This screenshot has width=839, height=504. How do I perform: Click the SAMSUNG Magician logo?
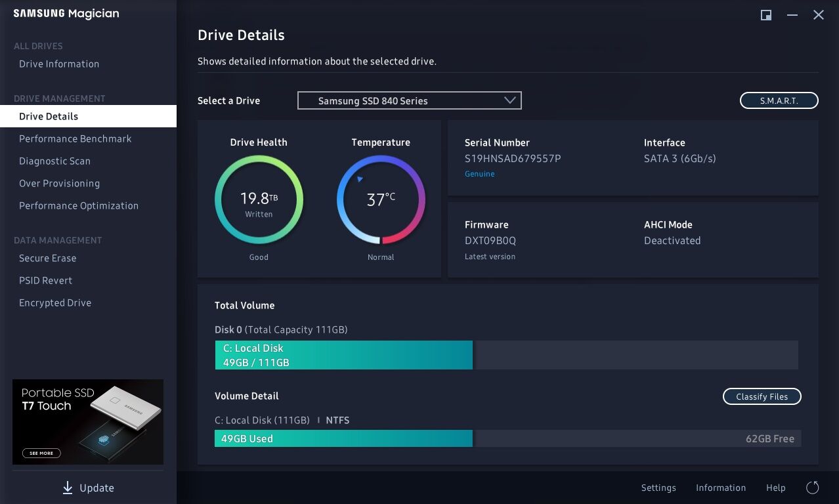pos(66,14)
